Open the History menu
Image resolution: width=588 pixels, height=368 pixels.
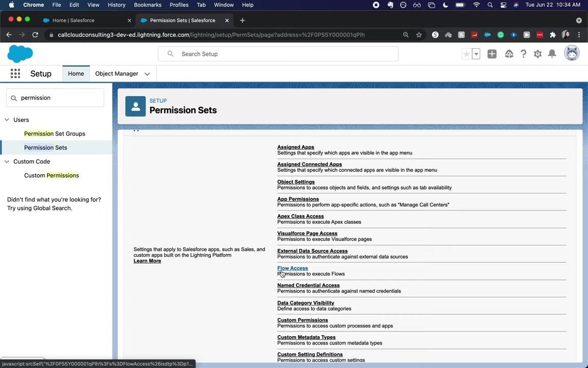(x=116, y=5)
